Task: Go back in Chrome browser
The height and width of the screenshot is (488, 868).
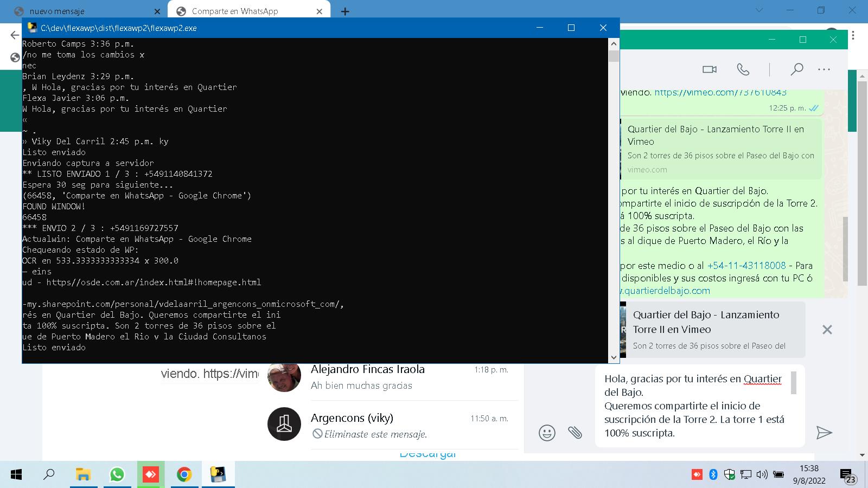Action: tap(15, 35)
